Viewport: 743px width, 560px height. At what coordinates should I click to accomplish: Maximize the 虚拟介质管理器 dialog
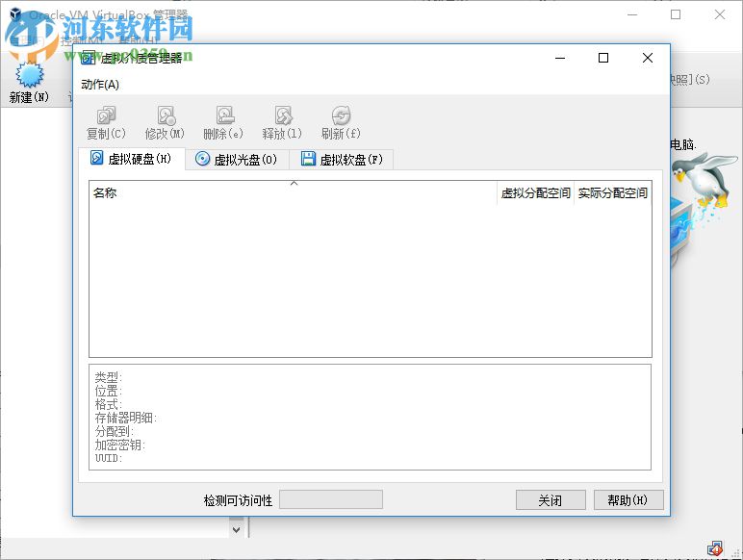[x=603, y=58]
